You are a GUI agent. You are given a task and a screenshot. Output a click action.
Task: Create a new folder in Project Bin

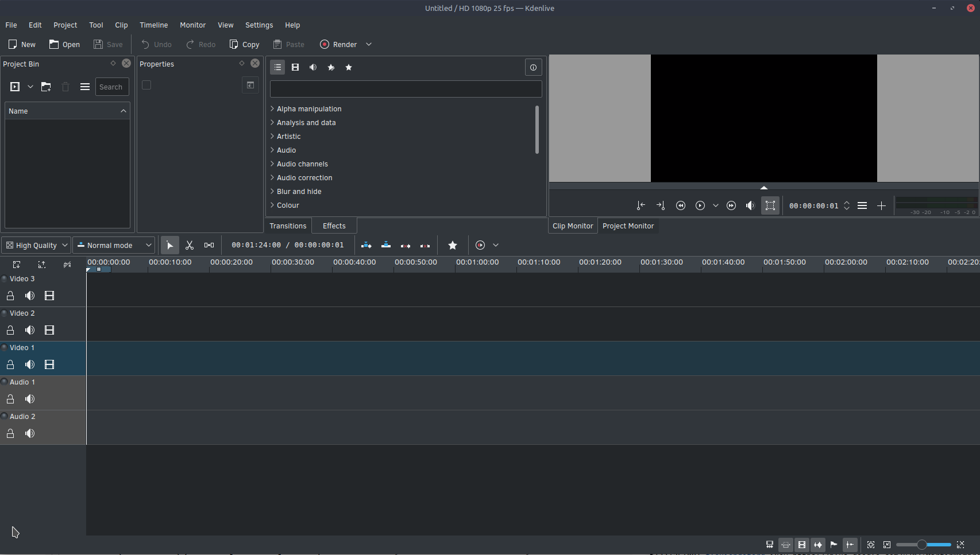(x=46, y=87)
